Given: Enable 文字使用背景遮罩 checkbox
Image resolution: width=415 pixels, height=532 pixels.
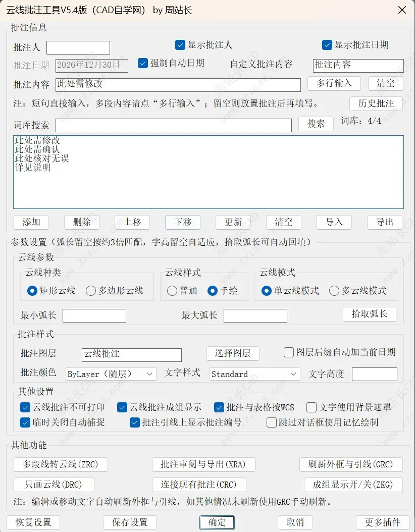Looking at the screenshot, I should [311, 407].
